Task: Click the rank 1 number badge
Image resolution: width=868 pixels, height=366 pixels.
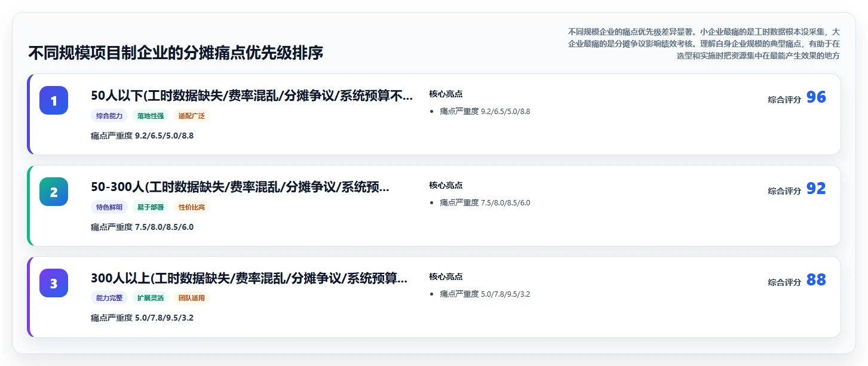Action: 54,100
